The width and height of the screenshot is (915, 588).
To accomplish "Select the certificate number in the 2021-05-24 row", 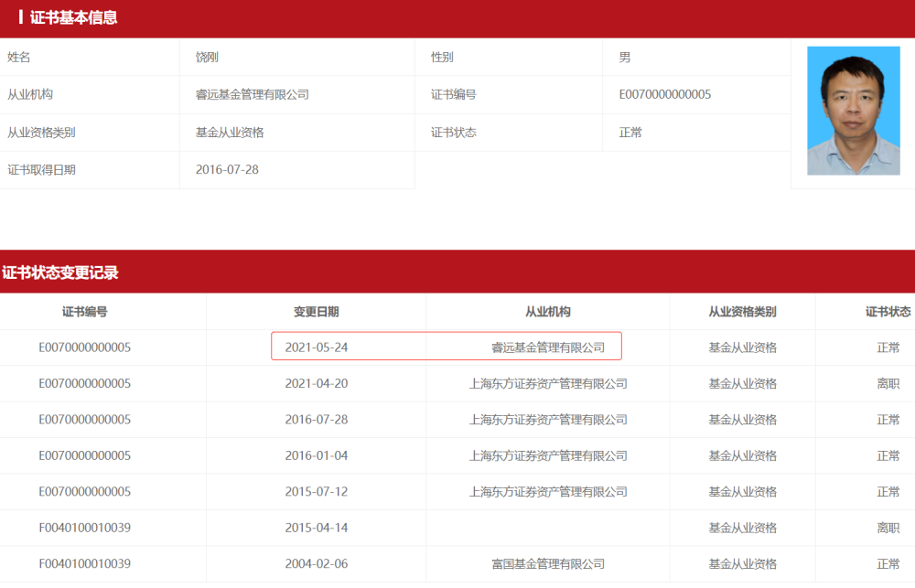I will [84, 347].
